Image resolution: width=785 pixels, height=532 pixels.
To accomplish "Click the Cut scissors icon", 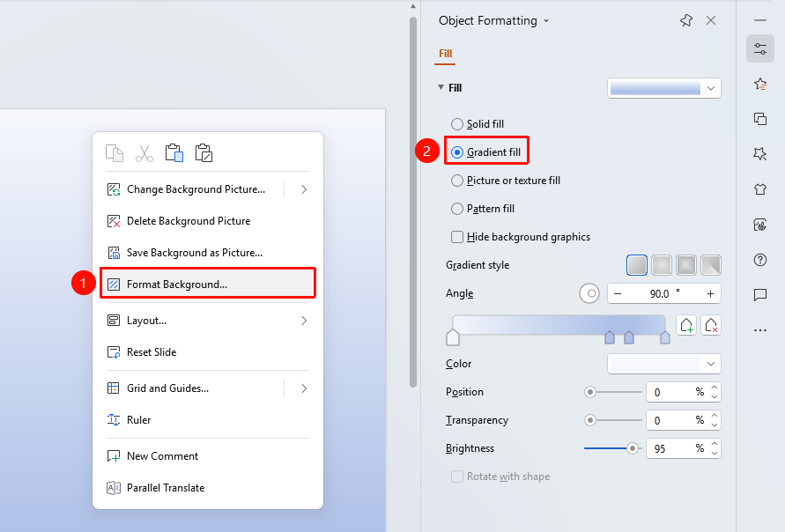I will pos(144,153).
